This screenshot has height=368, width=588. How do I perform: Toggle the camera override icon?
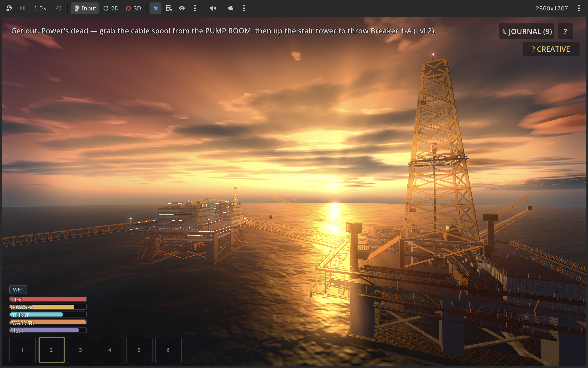pos(231,8)
